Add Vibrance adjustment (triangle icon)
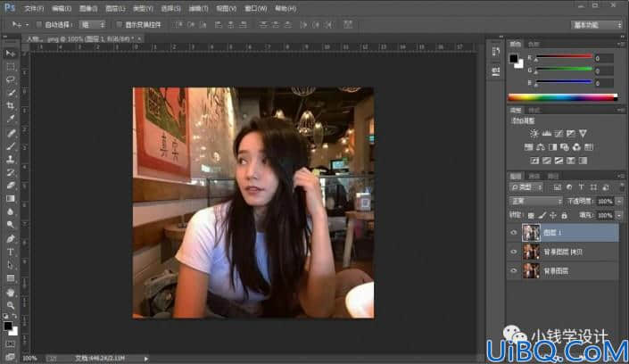Image resolution: width=629 pixels, height=364 pixels. coord(583,133)
